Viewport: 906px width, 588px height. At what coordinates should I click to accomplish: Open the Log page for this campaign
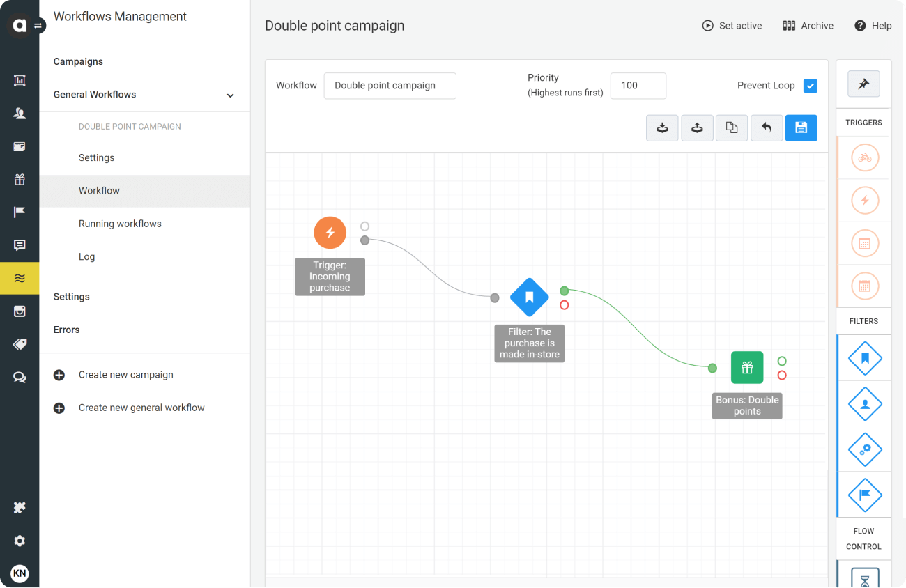(x=86, y=256)
